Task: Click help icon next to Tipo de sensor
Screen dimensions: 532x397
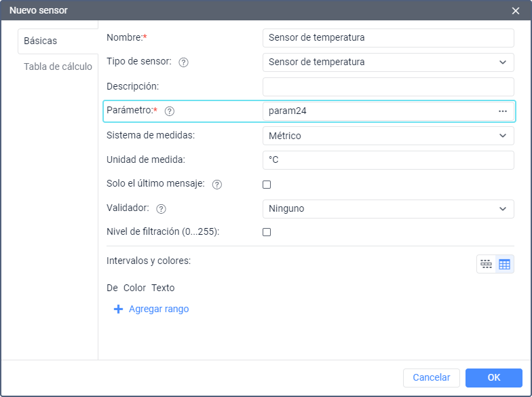Action: [x=183, y=62]
